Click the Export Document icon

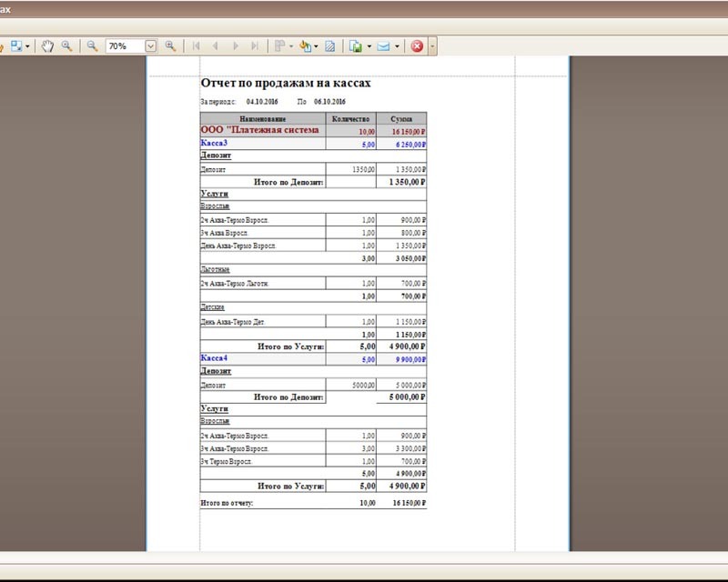357,45
